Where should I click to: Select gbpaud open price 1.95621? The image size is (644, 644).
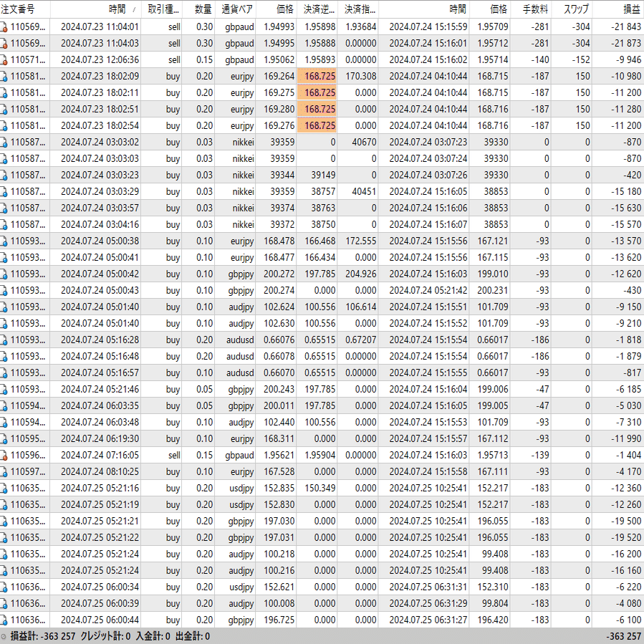(279, 456)
